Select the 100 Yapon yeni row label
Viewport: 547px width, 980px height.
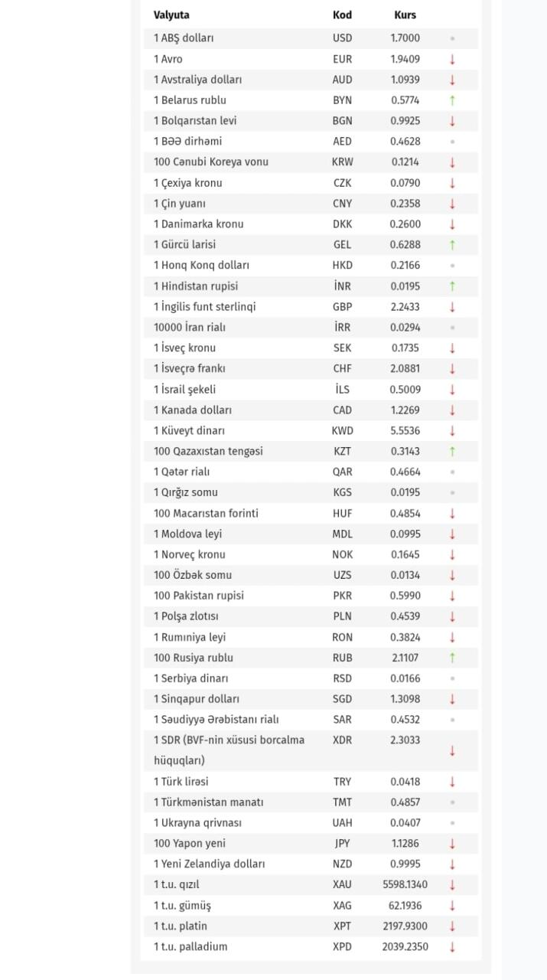(189, 844)
